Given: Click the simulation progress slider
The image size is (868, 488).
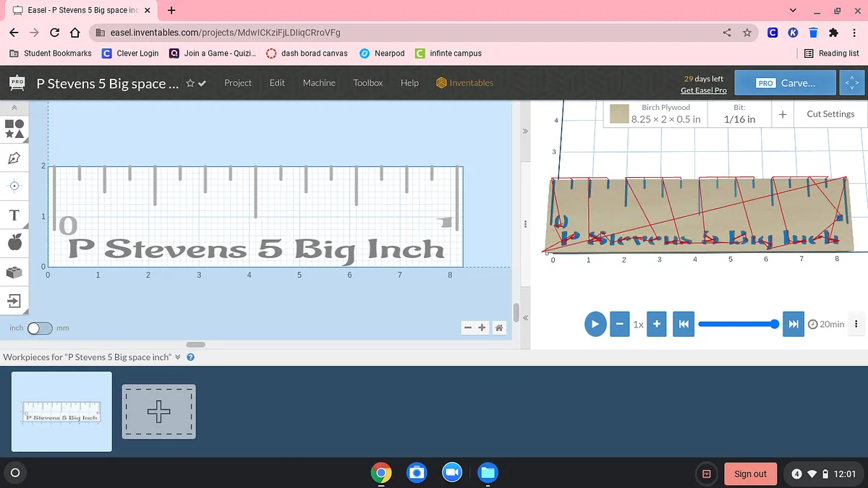Looking at the screenshot, I should [x=738, y=324].
